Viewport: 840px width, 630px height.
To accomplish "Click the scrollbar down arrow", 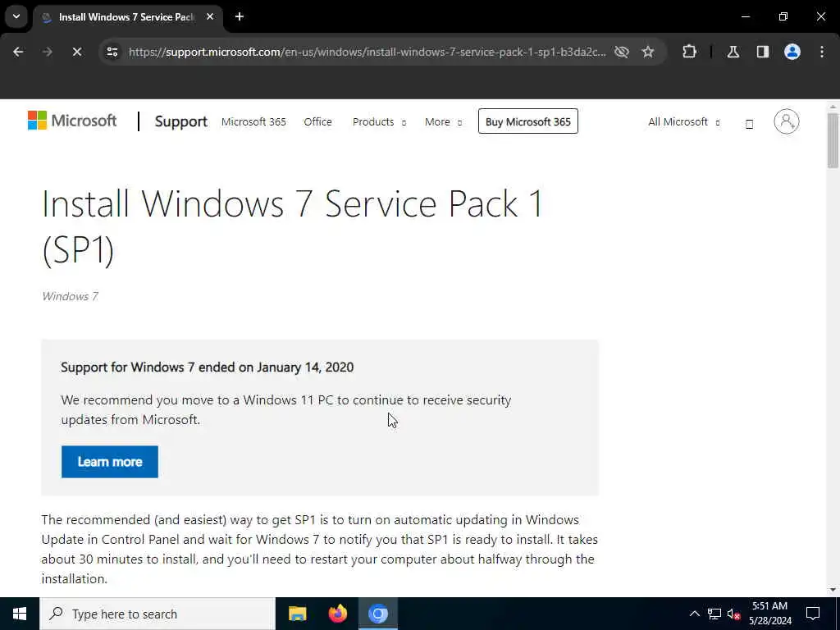I will (x=833, y=590).
